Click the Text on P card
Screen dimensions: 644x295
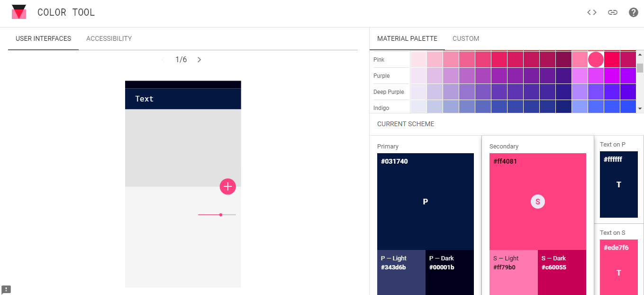619,184
